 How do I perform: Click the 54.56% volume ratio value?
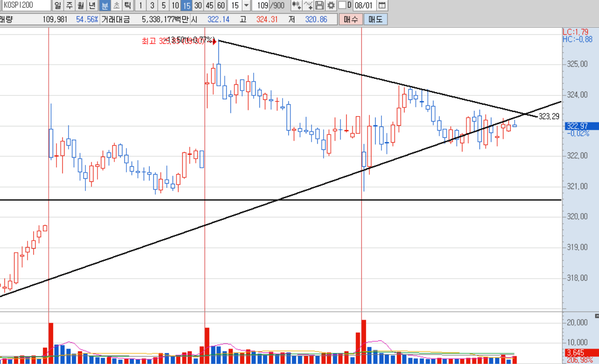(87, 19)
